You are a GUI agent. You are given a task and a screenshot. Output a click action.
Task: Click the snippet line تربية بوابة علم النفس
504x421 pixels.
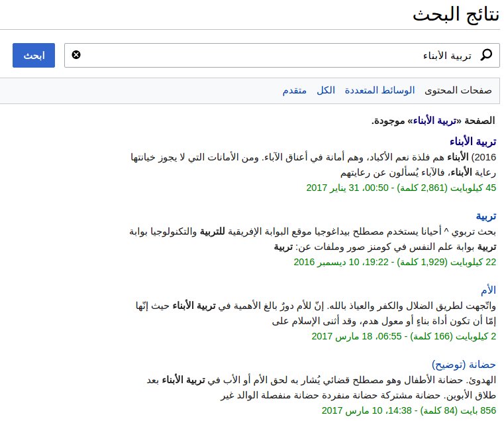pos(385,247)
